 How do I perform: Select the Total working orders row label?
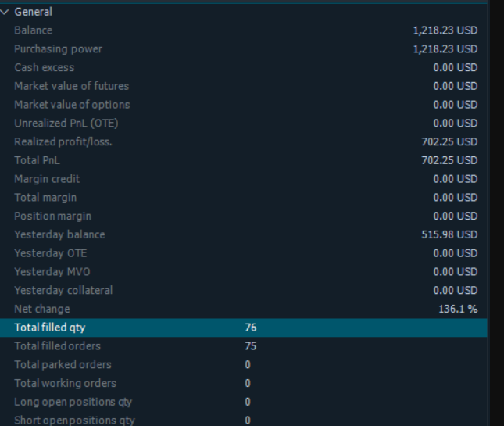(x=66, y=383)
